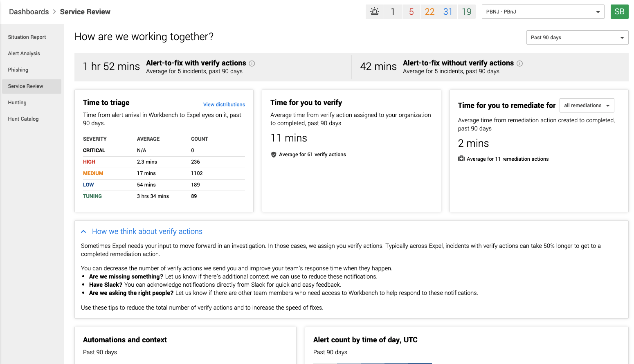Open the PBNJ - PBnJ organization dropdown
The height and width of the screenshot is (364, 634).
543,12
